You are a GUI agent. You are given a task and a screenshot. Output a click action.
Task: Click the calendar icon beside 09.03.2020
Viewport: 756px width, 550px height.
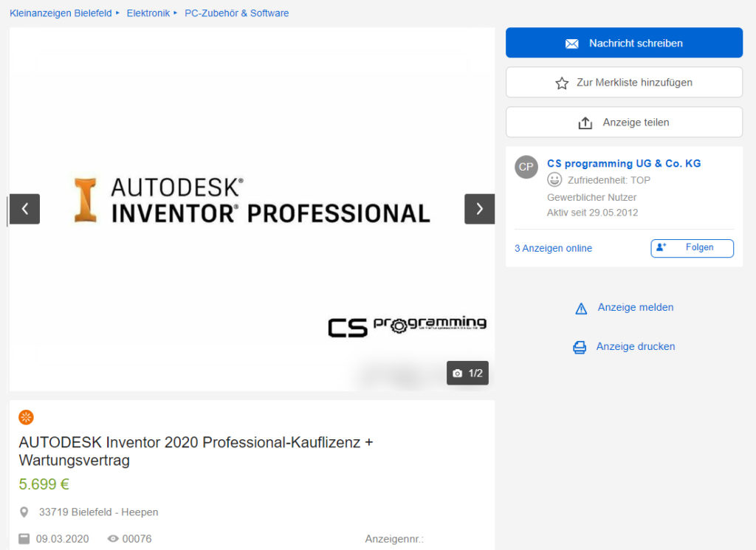click(x=24, y=539)
